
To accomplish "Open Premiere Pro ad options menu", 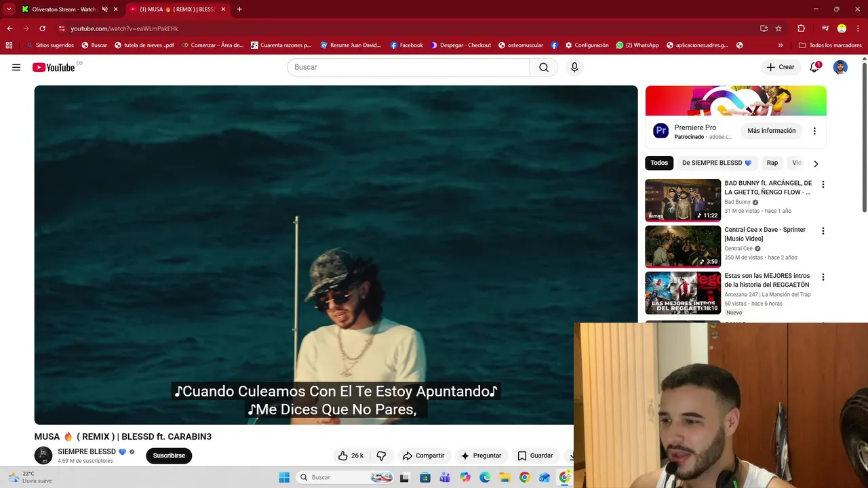I will [814, 131].
